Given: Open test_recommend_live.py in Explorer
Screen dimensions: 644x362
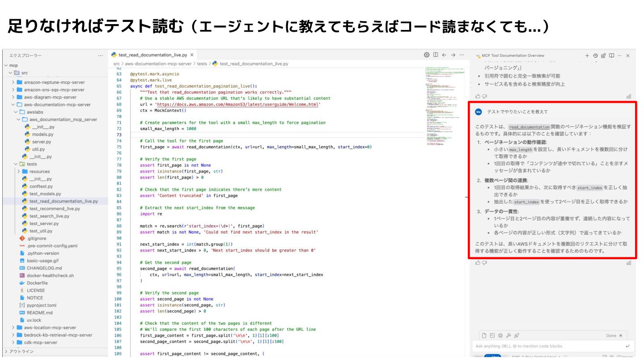Looking at the screenshot, I should point(55,209).
